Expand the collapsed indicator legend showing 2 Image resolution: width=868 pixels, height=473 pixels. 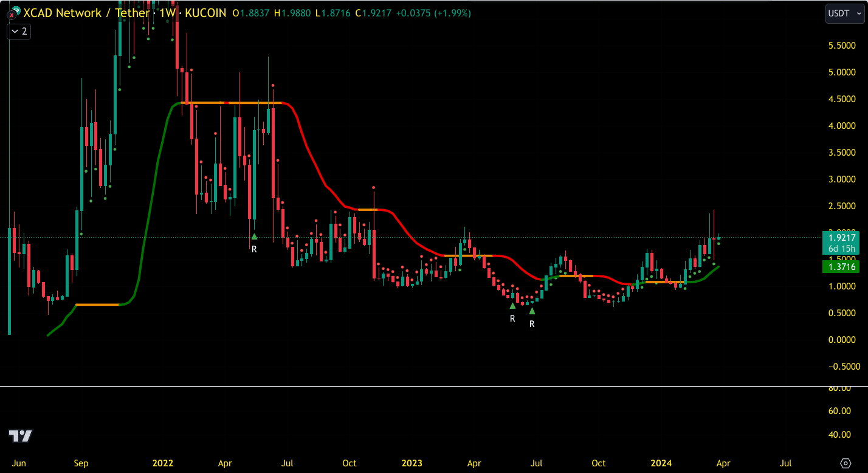click(x=19, y=31)
